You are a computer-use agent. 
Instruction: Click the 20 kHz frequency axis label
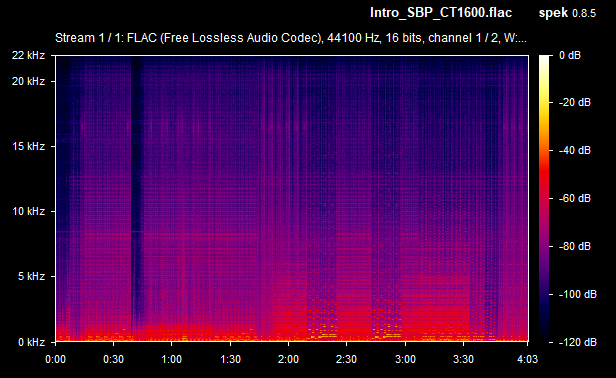click(x=28, y=81)
